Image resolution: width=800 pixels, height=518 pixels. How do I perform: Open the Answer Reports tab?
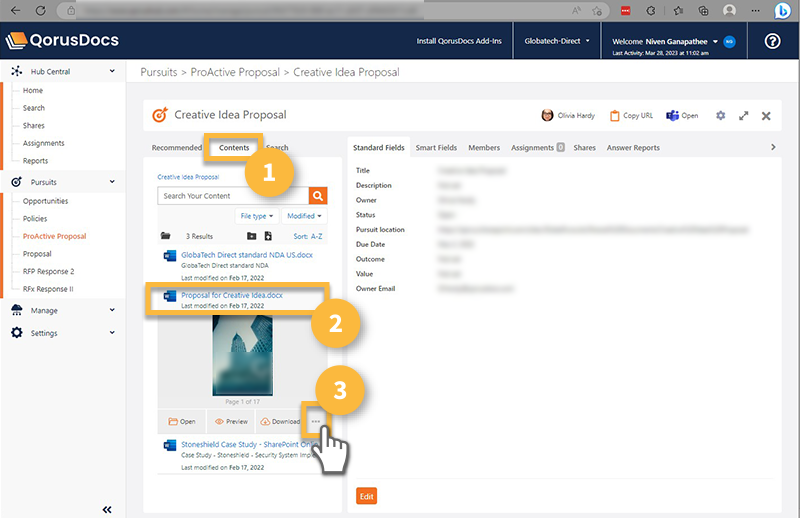click(633, 147)
